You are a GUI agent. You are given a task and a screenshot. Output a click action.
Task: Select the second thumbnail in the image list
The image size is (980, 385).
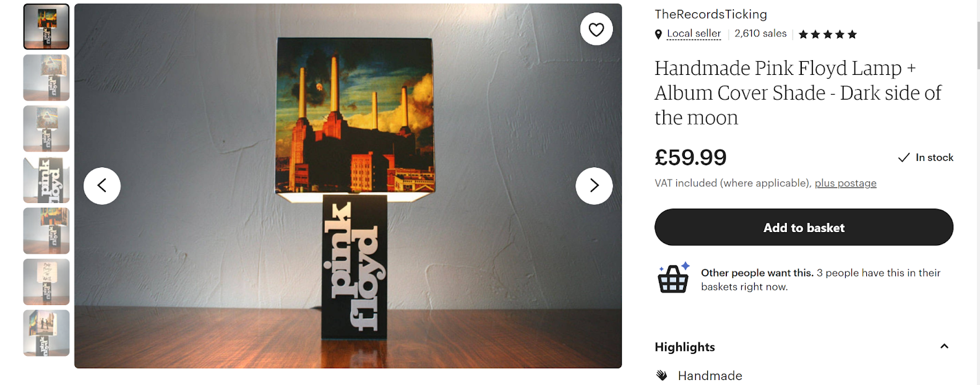[46, 78]
